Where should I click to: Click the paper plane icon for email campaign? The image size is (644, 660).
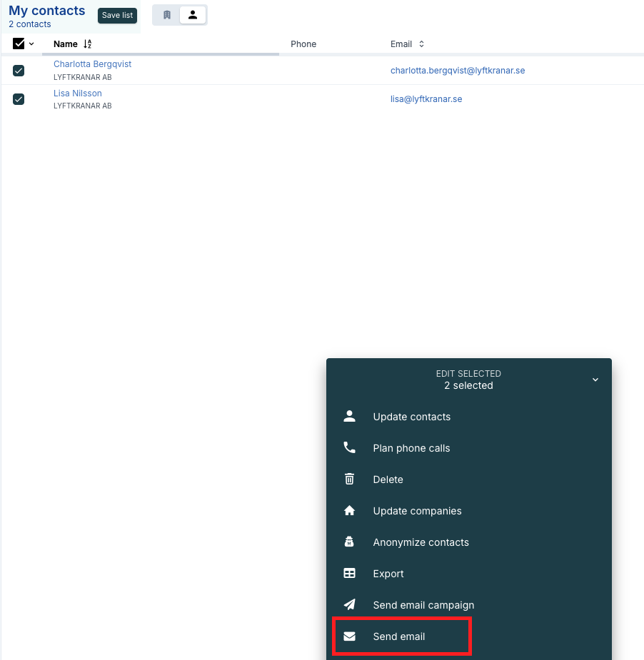click(x=349, y=604)
